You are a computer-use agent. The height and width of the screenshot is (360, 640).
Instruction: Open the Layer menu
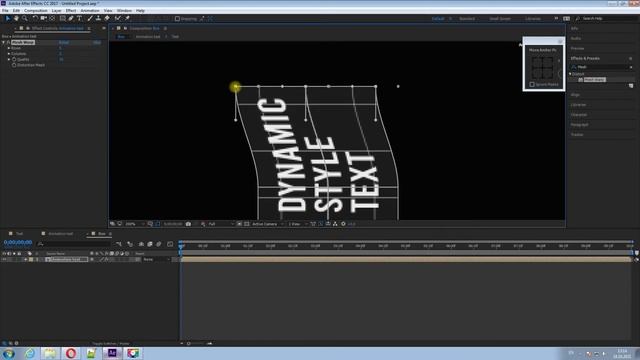pos(57,11)
